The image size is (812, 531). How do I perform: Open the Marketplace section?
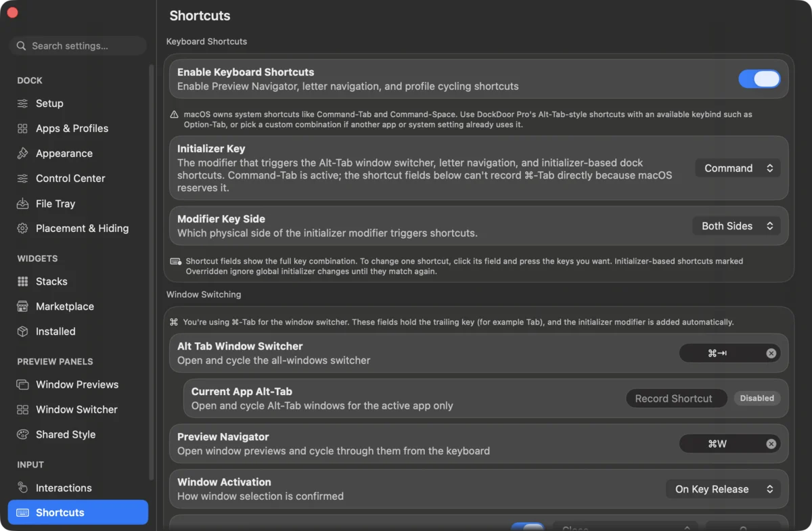(x=78, y=306)
